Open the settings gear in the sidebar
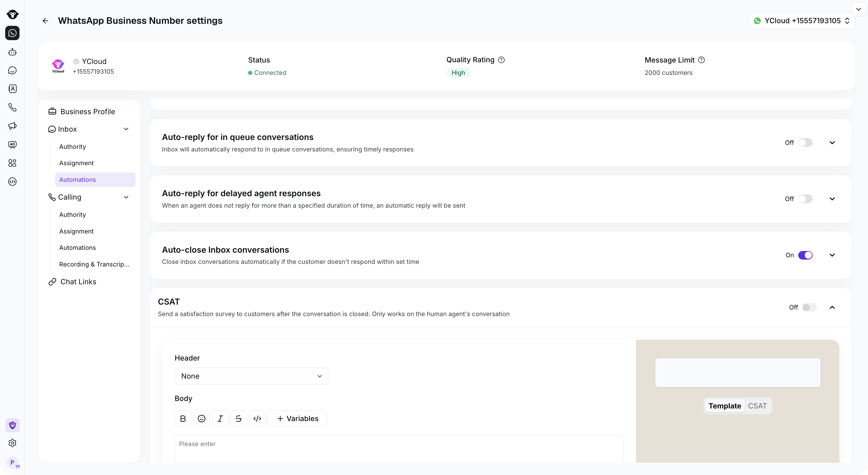 [x=12, y=443]
